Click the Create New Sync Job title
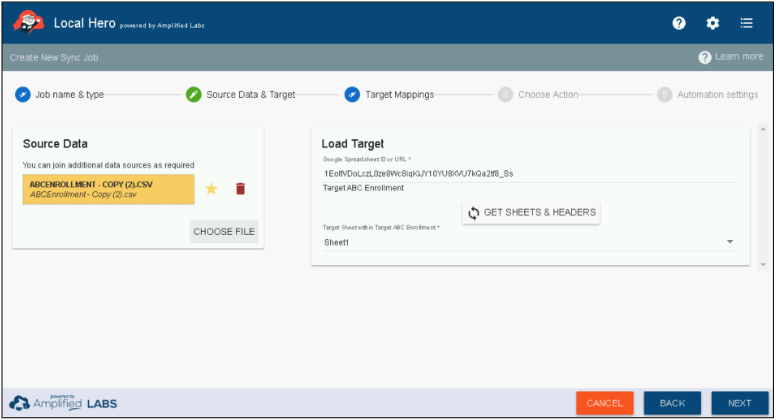This screenshot has width=776, height=420. [x=54, y=57]
